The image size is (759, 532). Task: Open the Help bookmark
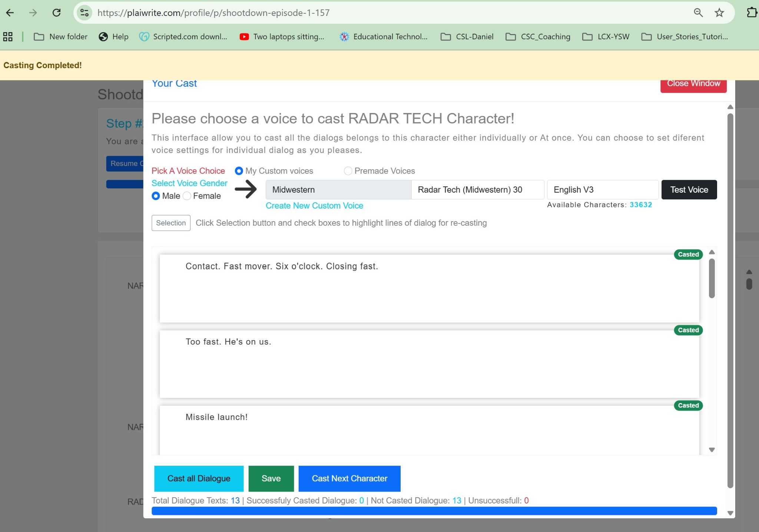pyautogui.click(x=113, y=37)
